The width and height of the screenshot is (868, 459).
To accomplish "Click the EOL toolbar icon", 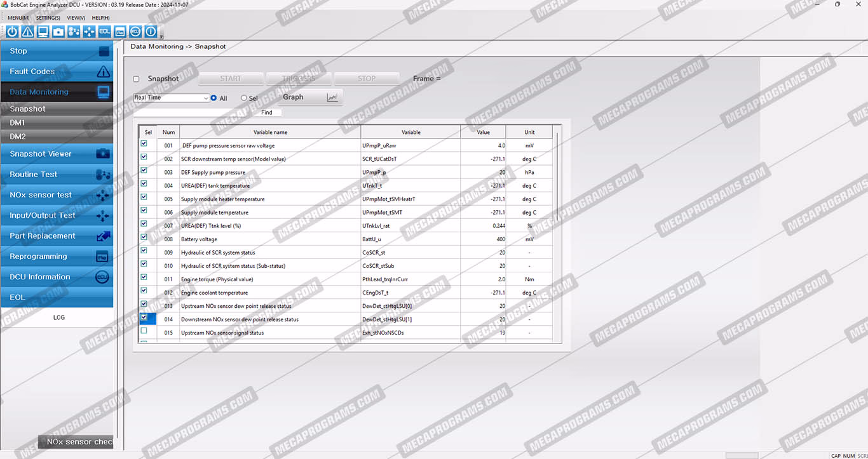I will pyautogui.click(x=105, y=31).
